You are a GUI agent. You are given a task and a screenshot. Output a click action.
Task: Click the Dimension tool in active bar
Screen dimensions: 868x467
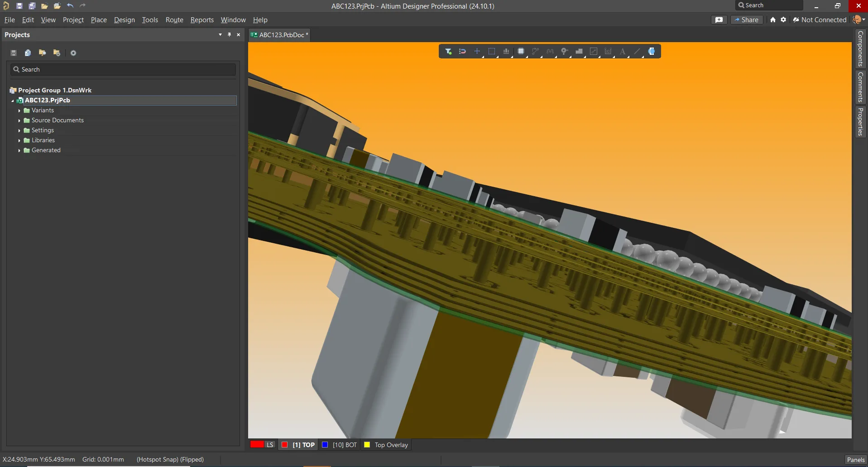[608, 51]
